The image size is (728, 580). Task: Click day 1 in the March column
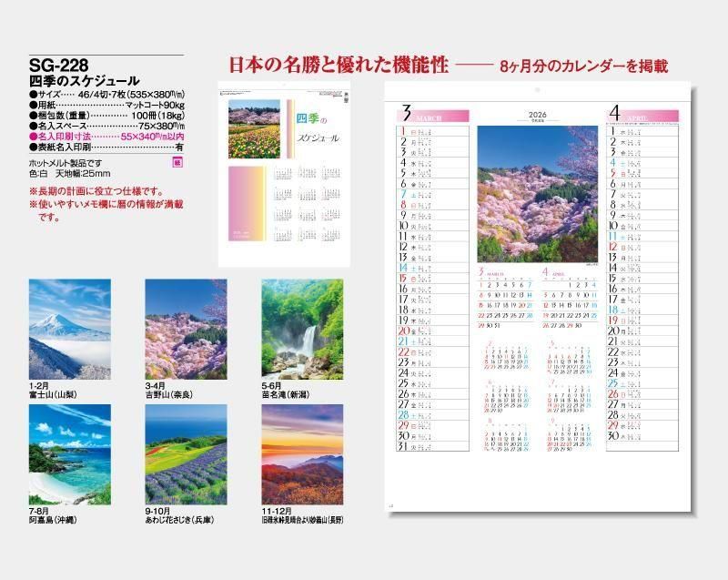tap(433, 131)
